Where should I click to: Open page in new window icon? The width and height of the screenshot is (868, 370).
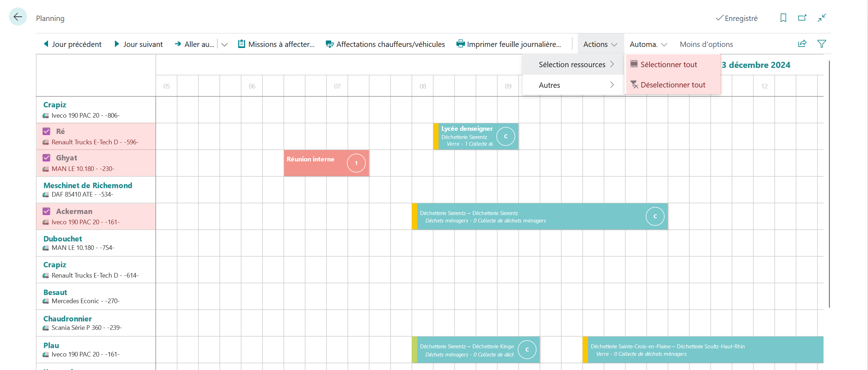pos(802,18)
